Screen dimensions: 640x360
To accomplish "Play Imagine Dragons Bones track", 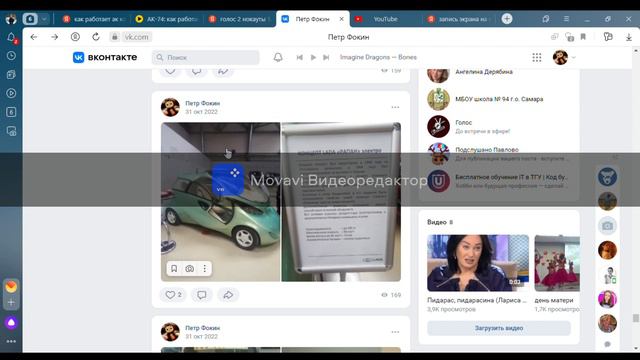I will (313, 58).
